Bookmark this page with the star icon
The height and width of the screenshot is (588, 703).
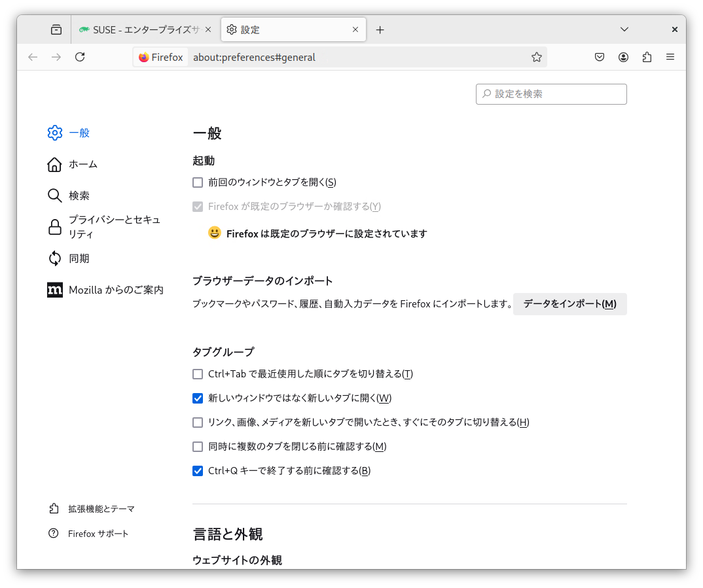[x=537, y=57]
